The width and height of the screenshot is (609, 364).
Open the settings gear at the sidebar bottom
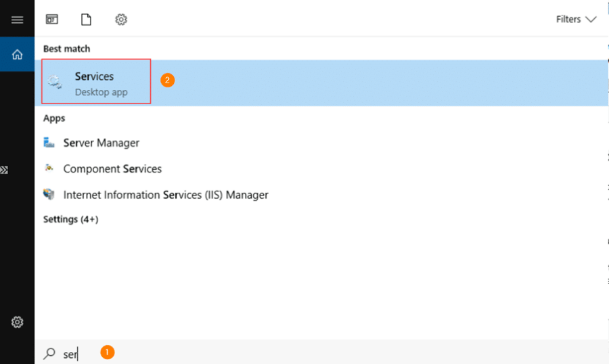point(17,322)
